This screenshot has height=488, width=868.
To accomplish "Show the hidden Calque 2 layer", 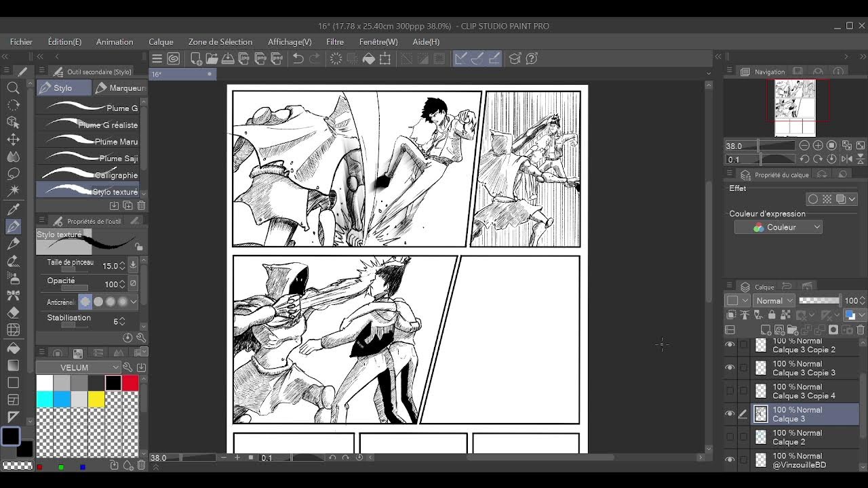I will 730,437.
